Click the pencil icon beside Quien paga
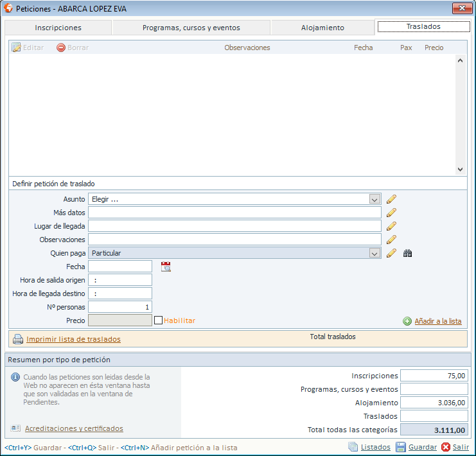The height and width of the screenshot is (456, 476). click(391, 253)
